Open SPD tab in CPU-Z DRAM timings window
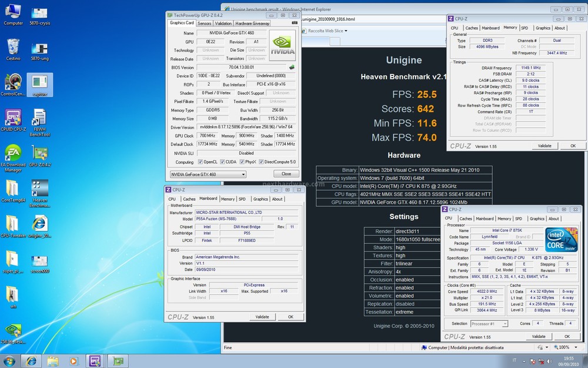Screen dimensions: 588x368 point(524,28)
